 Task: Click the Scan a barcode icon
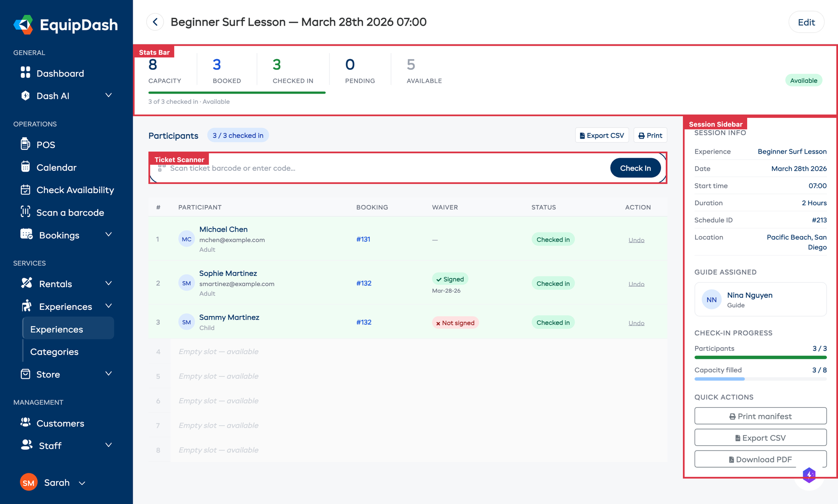[26, 212]
